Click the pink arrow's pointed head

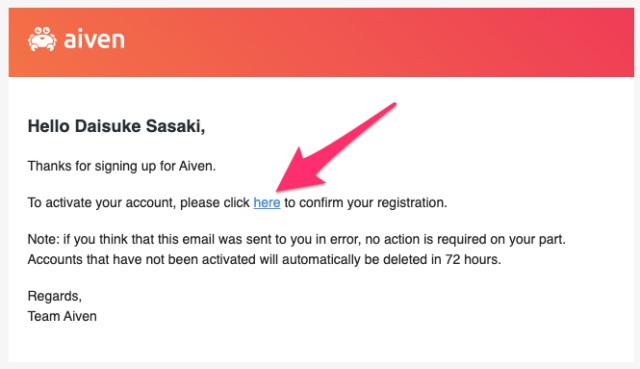[286, 184]
